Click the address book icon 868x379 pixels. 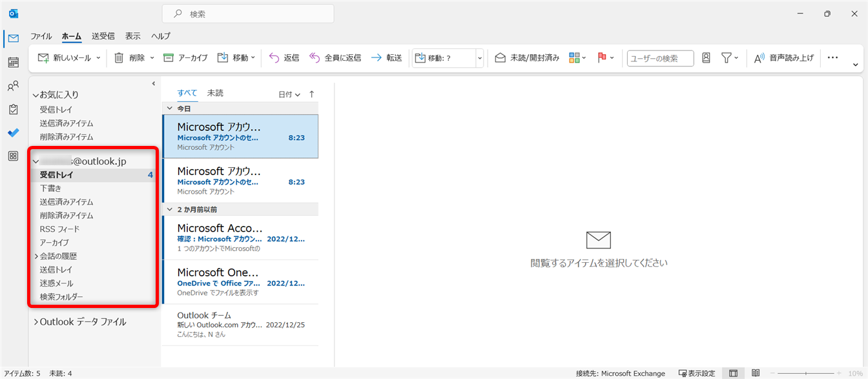pyautogui.click(x=706, y=58)
